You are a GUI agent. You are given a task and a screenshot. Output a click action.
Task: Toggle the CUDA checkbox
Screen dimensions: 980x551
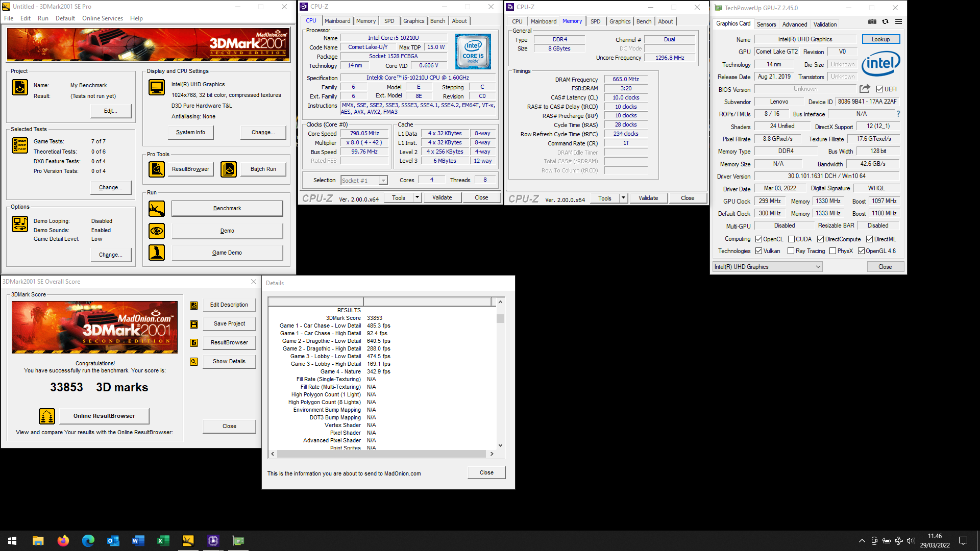point(792,239)
